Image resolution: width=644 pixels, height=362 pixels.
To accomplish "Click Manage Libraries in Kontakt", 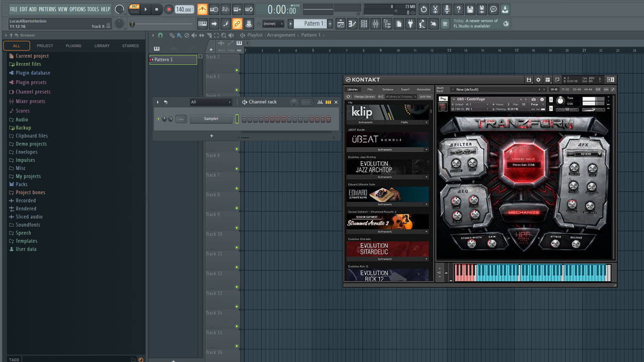I will tap(364, 97).
